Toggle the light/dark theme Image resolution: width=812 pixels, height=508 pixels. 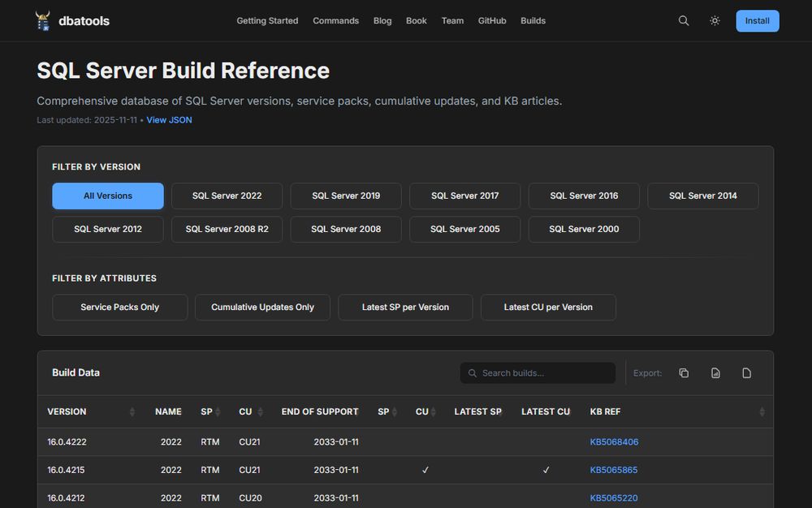715,20
